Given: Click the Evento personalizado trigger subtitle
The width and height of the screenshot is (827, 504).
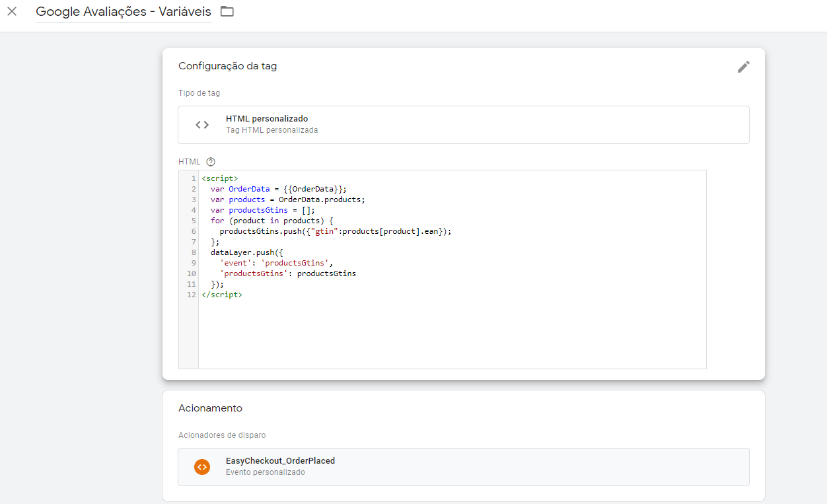Looking at the screenshot, I should 266,472.
